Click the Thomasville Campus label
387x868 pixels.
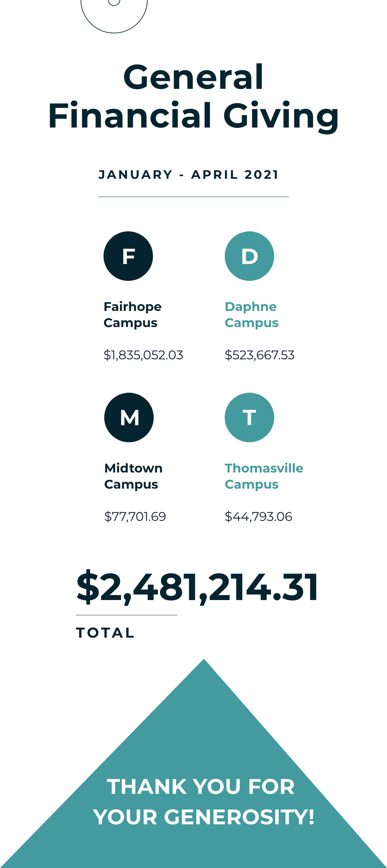tap(264, 476)
